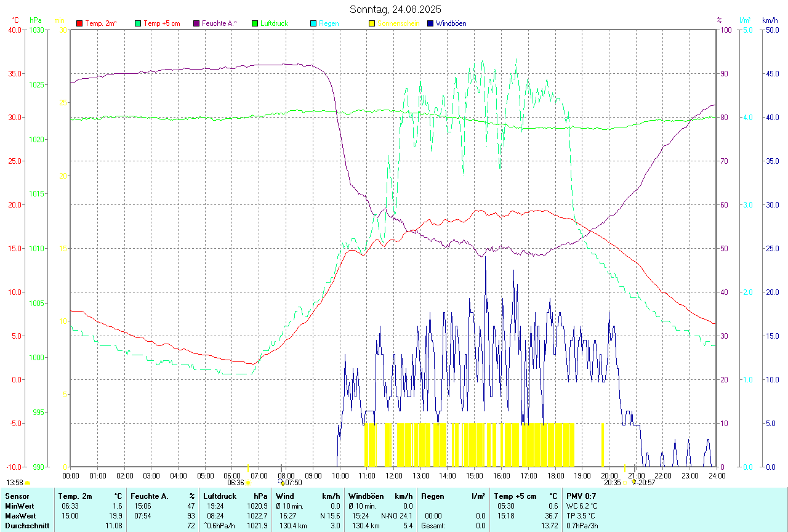Select the Luftdruck legend label
788x532 pixels.
point(274,23)
